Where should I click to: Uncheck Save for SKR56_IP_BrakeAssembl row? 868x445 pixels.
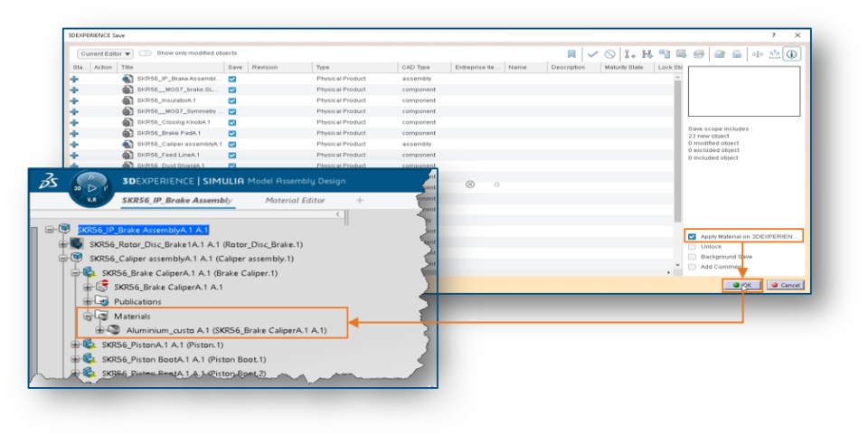click(232, 79)
